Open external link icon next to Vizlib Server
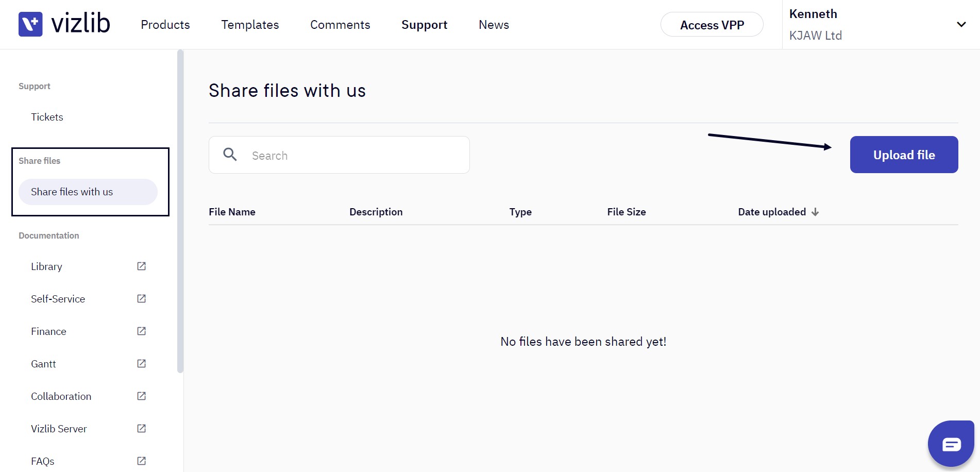The image size is (980, 472). (x=141, y=428)
